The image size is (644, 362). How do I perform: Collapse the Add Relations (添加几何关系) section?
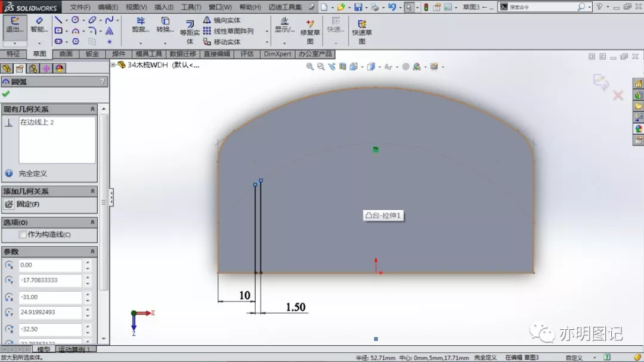pyautogui.click(x=92, y=191)
